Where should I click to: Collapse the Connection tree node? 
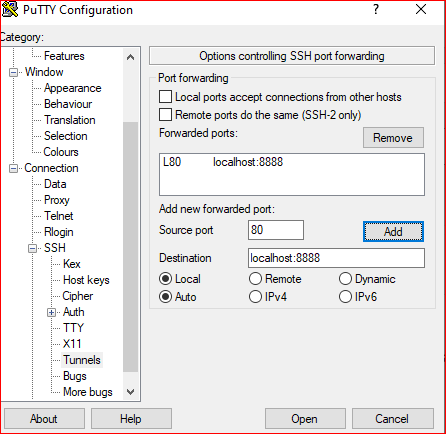(13, 168)
